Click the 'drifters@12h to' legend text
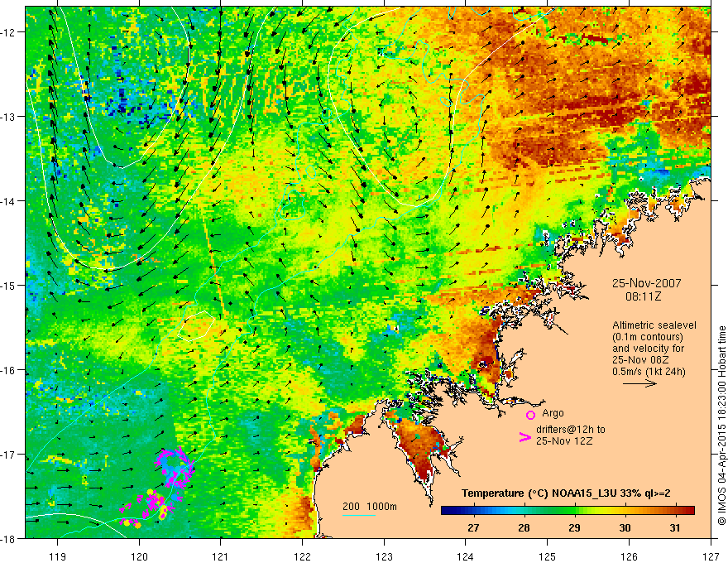 pos(571,430)
